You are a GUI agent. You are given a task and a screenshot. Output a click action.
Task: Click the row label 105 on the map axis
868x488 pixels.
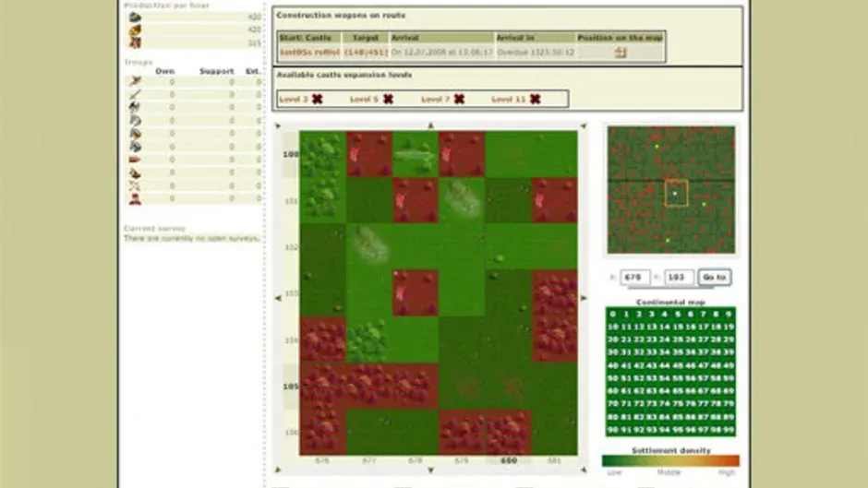pyautogui.click(x=291, y=387)
